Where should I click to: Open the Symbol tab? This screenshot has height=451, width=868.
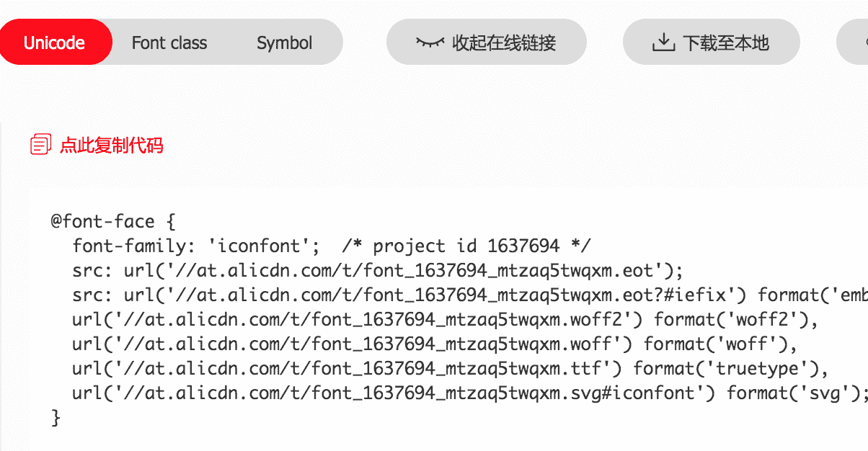pos(284,43)
